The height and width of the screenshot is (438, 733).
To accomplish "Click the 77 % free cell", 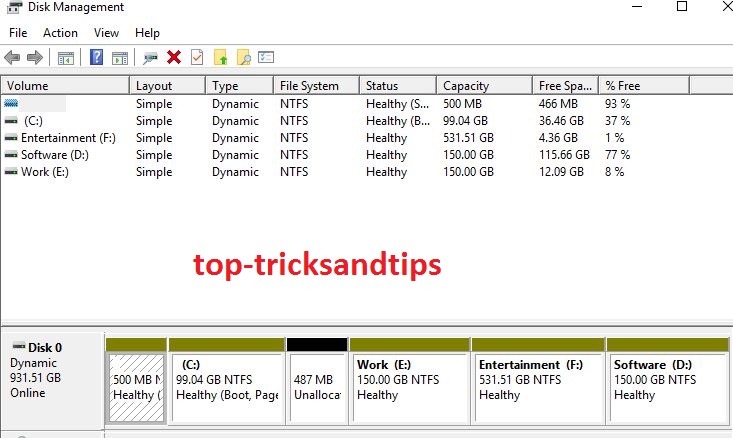I will (x=617, y=155).
